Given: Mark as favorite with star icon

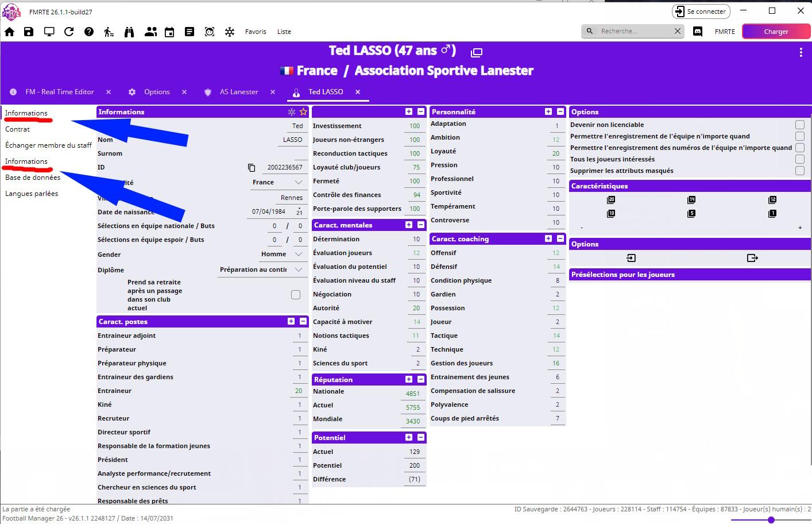Looking at the screenshot, I should [x=303, y=112].
